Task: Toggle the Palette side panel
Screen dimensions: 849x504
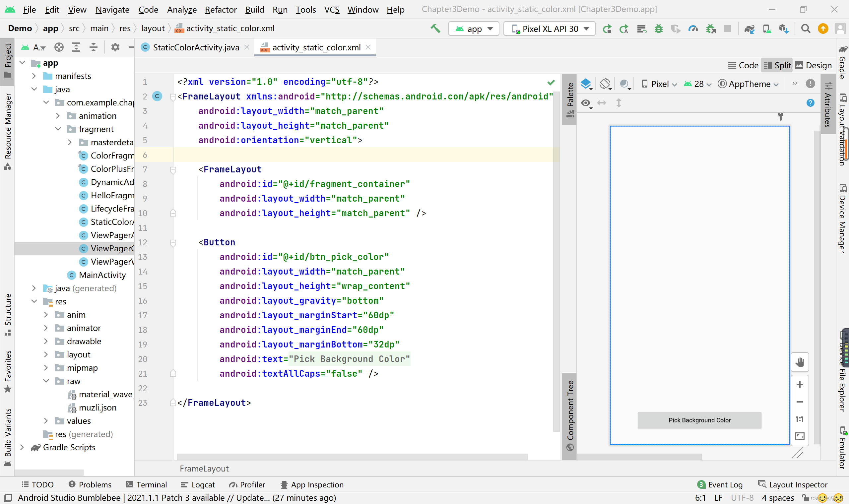Action: [570, 99]
